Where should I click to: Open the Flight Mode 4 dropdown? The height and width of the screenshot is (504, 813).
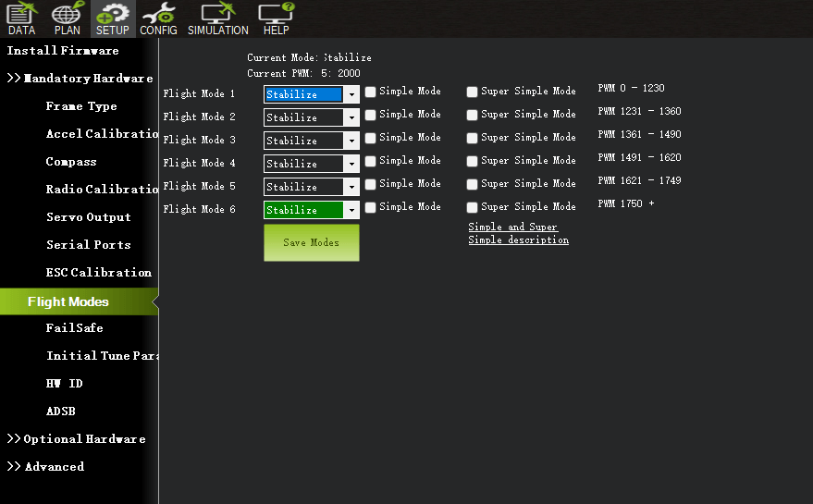351,164
